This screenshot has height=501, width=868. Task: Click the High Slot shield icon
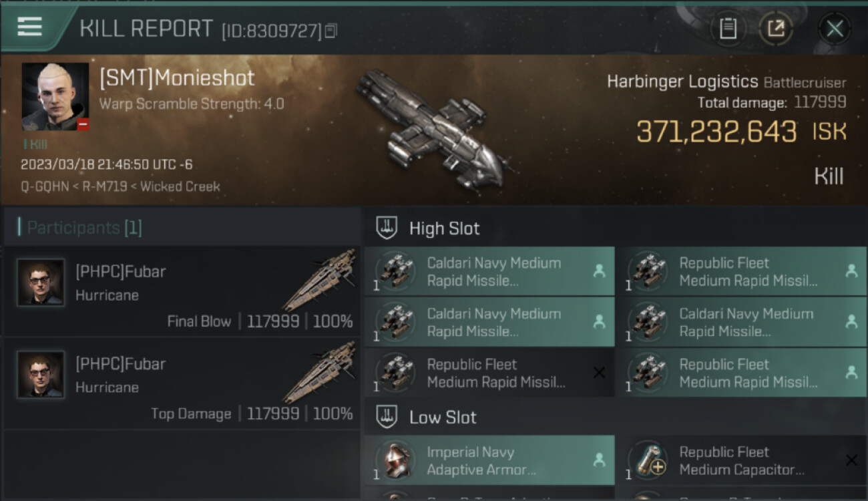387,228
